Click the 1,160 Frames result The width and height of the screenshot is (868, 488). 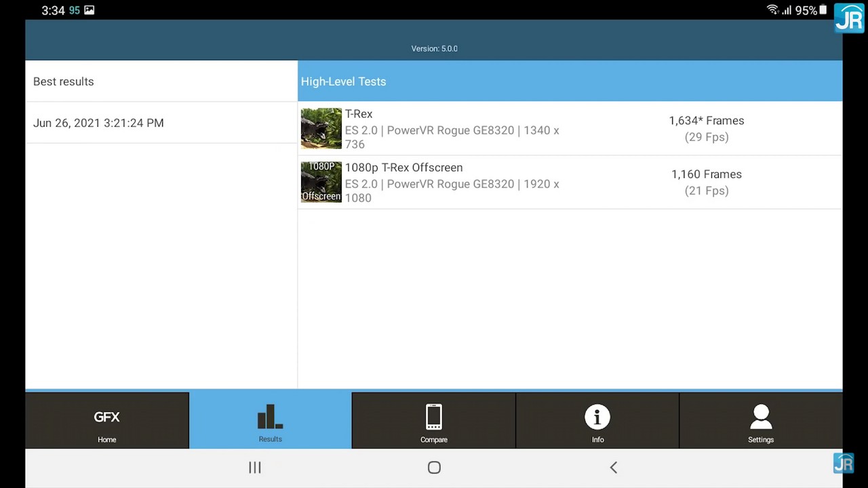point(707,174)
